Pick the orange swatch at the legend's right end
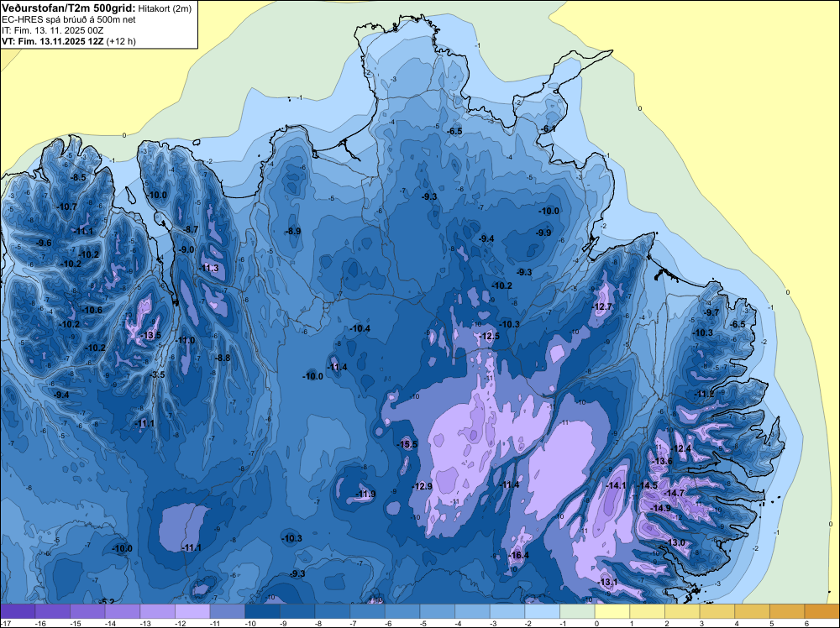 click(822, 611)
